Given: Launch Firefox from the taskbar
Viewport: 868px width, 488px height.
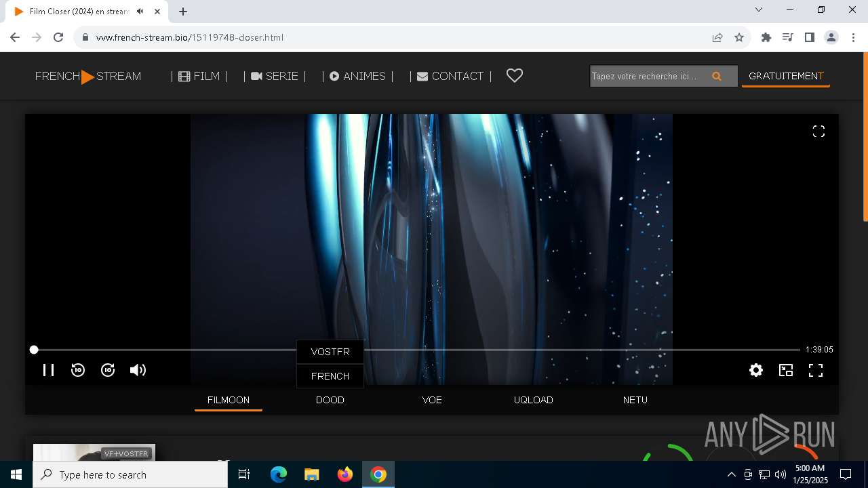Looking at the screenshot, I should (345, 474).
